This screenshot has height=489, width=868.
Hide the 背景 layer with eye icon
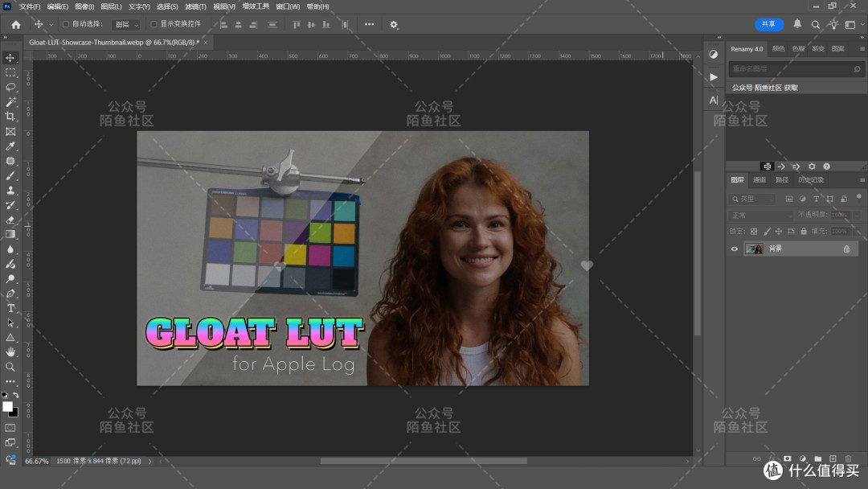[735, 249]
